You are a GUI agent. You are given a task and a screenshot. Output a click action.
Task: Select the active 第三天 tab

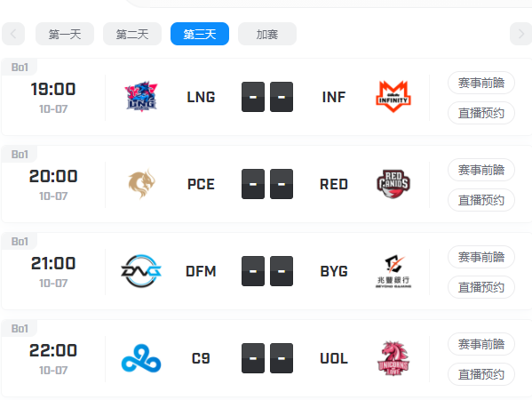coord(200,34)
